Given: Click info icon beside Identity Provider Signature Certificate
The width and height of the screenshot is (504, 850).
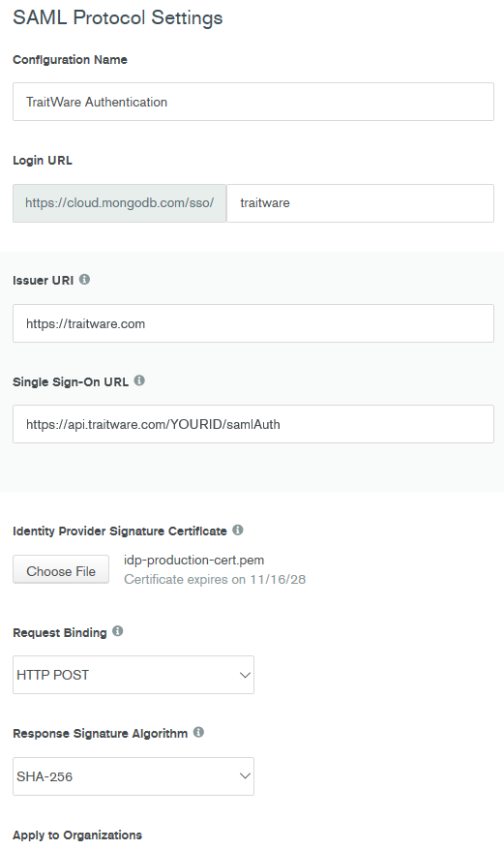Looking at the screenshot, I should point(238,530).
